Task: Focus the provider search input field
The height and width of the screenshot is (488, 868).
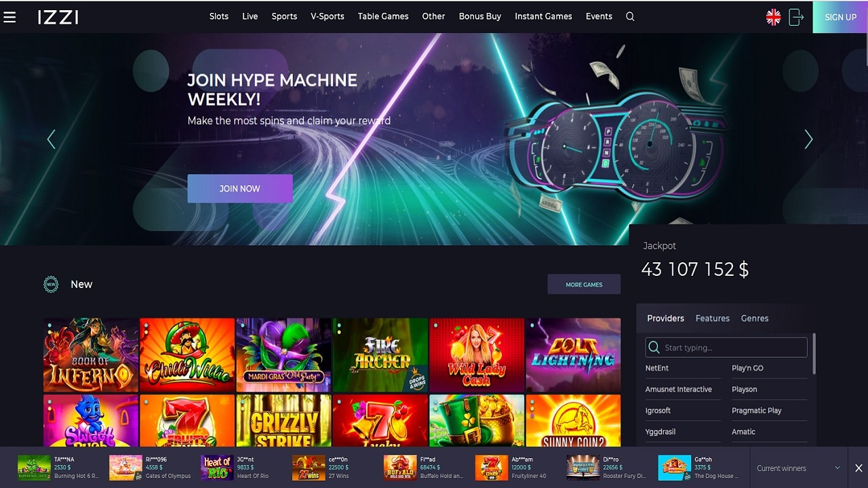Action: click(x=726, y=348)
